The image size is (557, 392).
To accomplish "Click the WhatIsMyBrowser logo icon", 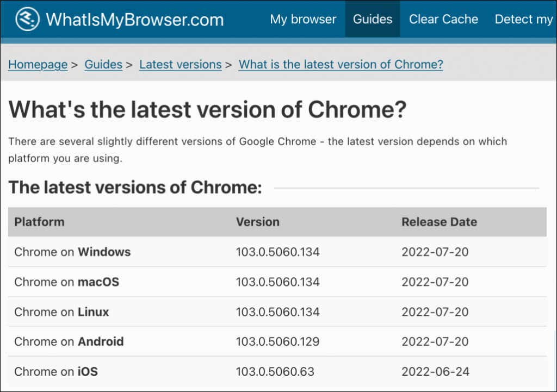I will (x=27, y=20).
